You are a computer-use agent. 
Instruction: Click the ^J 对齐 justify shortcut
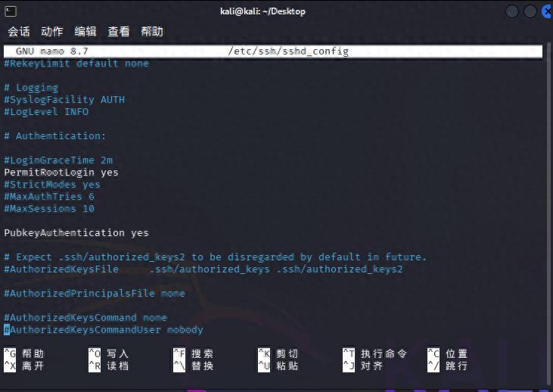[x=363, y=366]
